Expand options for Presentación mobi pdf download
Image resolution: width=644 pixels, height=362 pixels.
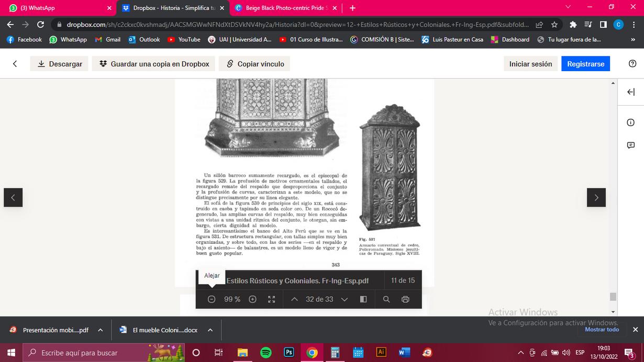click(x=100, y=330)
